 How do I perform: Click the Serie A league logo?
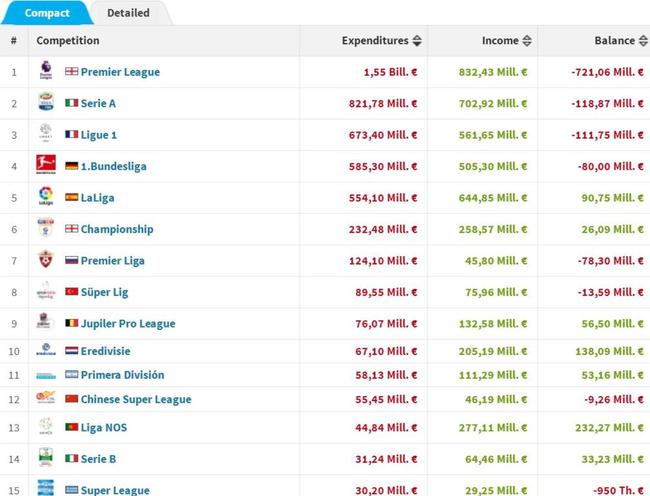click(45, 103)
